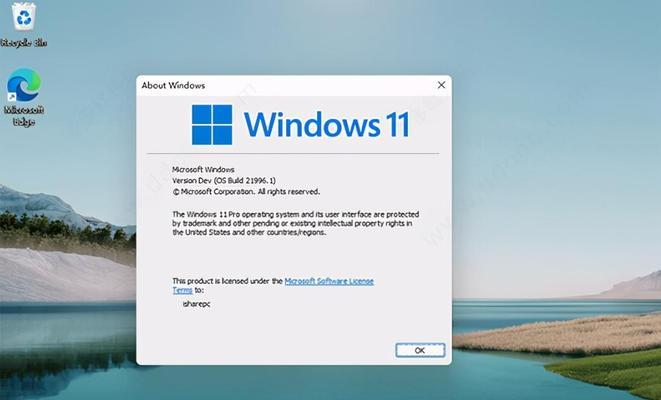661x400 pixels.
Task: Click the licensee name 'isharepc'
Action: (x=196, y=303)
